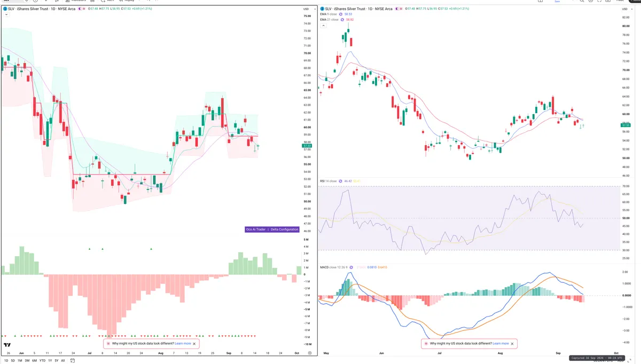Open left chart time axis settings gear

click(310, 353)
